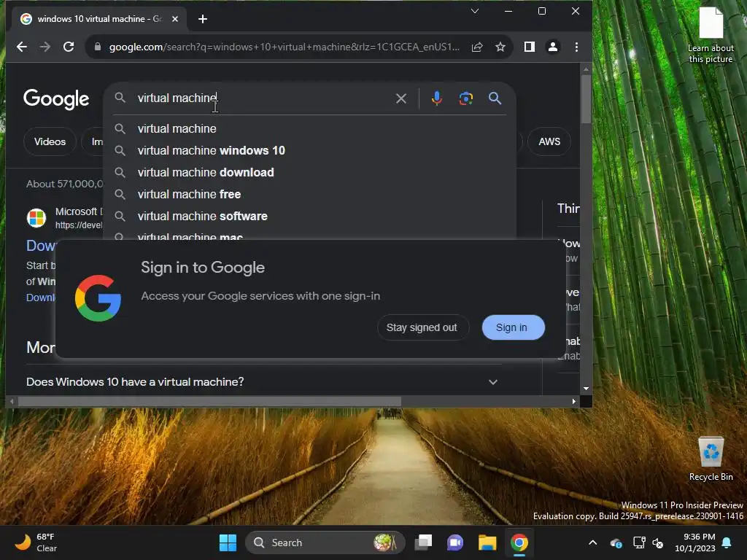Click the Chrome taskbar icon

click(x=519, y=542)
